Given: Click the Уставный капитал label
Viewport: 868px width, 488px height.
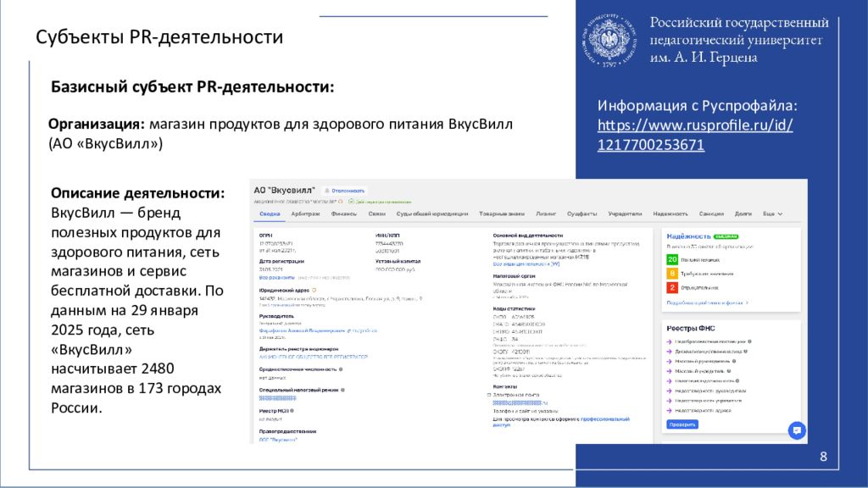Looking at the screenshot, I should 398,261.
